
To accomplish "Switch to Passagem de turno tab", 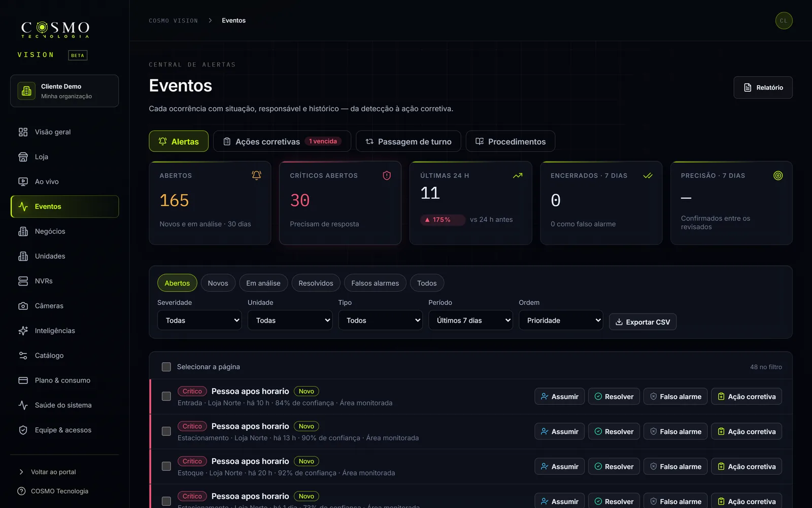I will point(408,141).
